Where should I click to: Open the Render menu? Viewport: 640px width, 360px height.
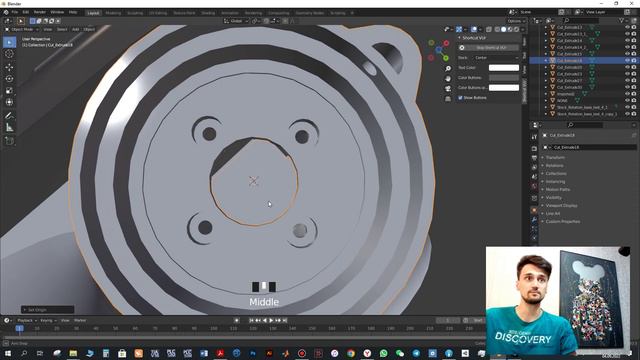[40, 12]
